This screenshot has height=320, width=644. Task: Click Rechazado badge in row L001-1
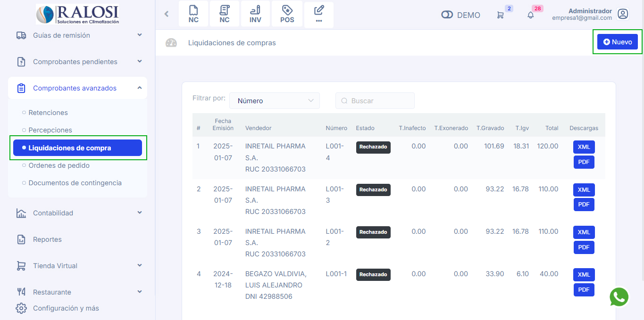tap(373, 275)
